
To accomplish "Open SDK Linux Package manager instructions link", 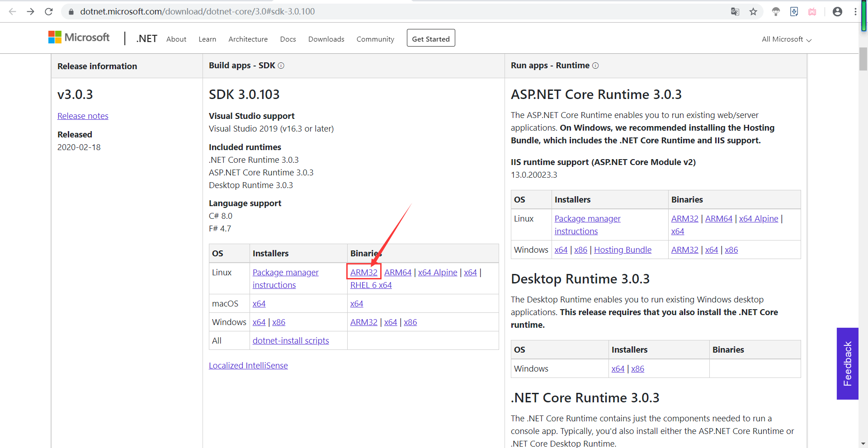I will point(286,278).
